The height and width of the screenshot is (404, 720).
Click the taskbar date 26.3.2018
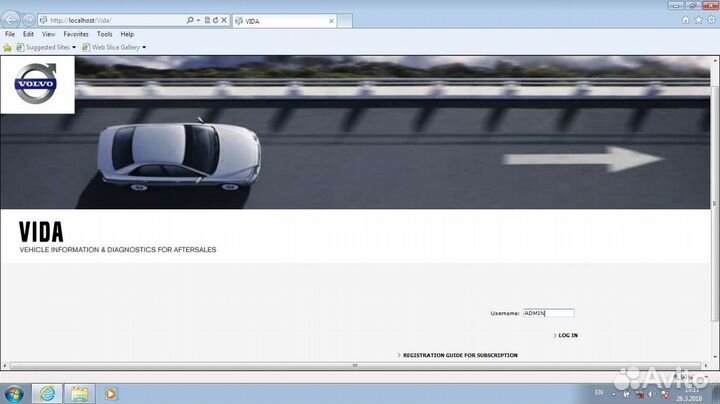click(689, 398)
